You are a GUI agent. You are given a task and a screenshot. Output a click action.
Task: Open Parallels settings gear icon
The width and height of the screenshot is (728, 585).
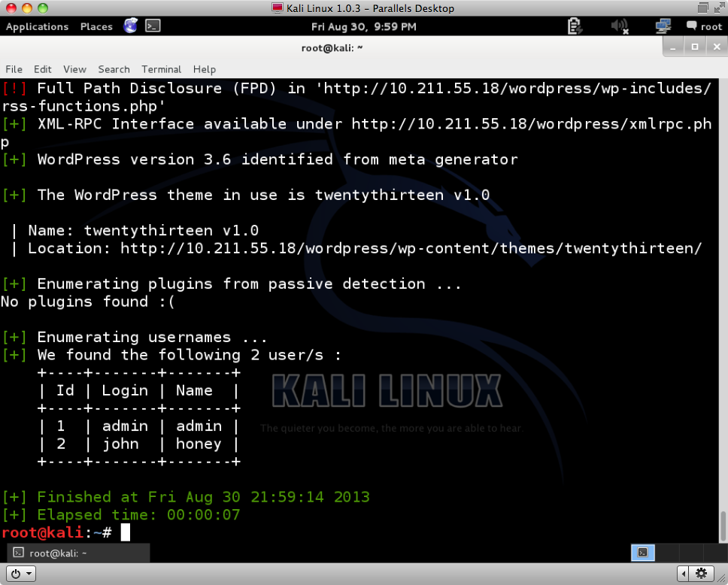(701, 574)
